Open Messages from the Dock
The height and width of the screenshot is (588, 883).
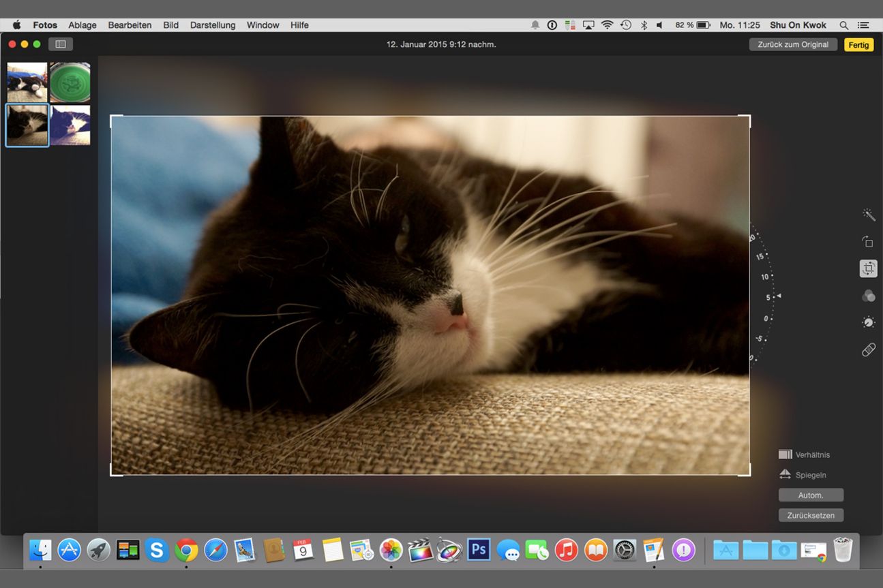click(x=508, y=549)
